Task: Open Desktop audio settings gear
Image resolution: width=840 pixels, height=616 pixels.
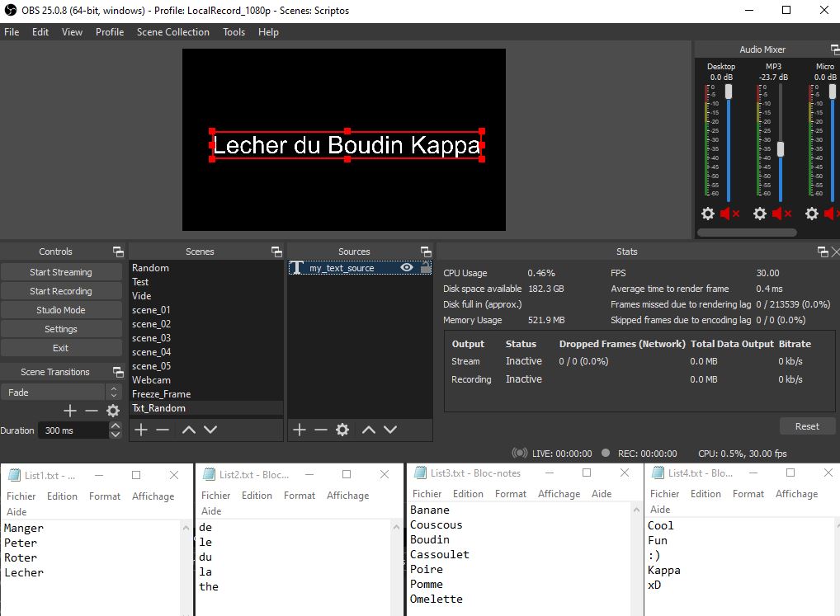Action: [x=708, y=214]
